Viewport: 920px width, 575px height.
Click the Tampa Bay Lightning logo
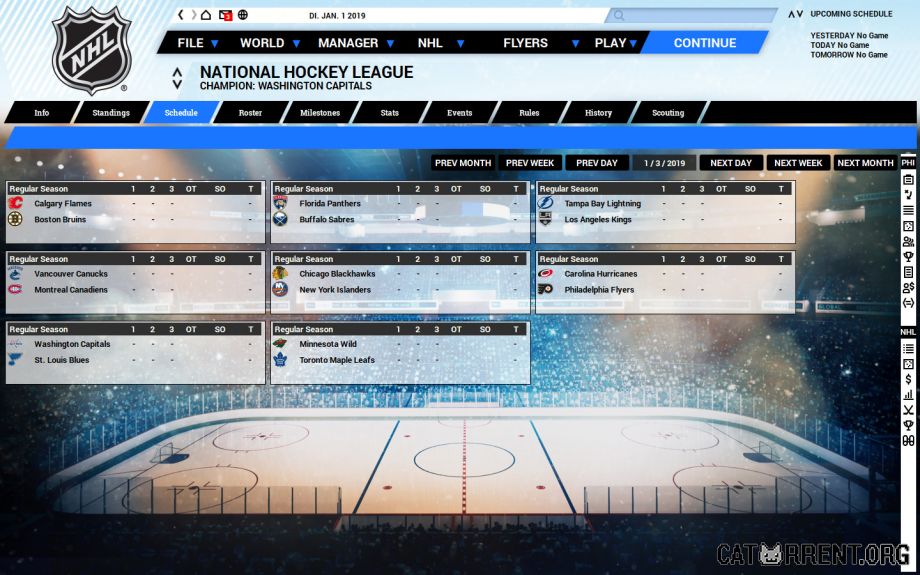[546, 203]
